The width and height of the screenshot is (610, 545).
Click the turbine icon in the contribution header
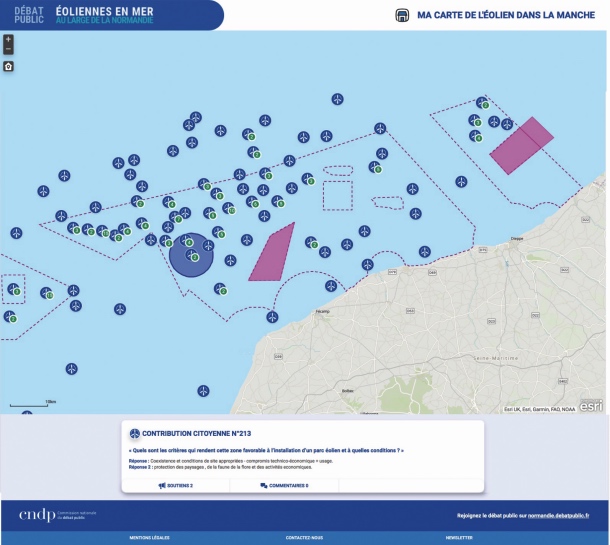coord(134,433)
